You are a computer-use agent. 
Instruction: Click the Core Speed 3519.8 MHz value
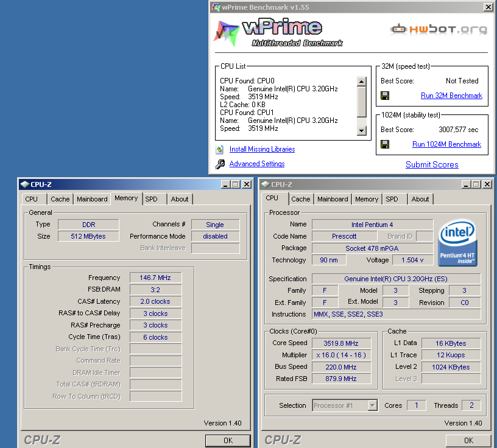[341, 343]
